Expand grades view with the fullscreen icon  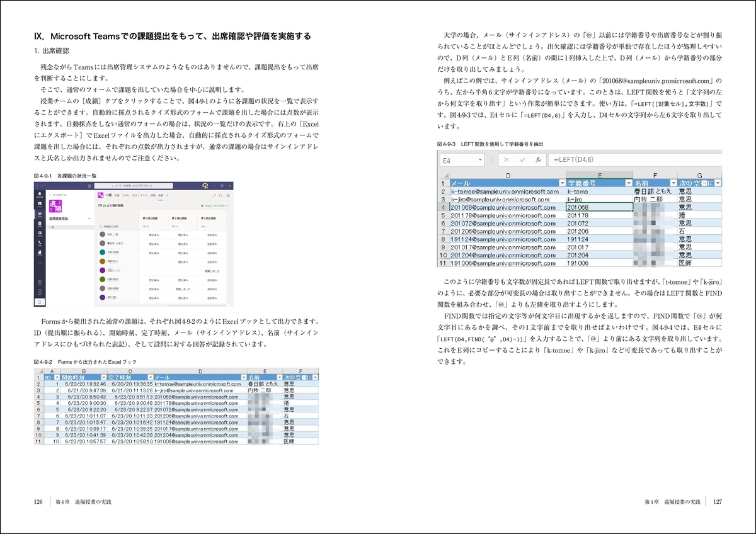[x=214, y=195]
